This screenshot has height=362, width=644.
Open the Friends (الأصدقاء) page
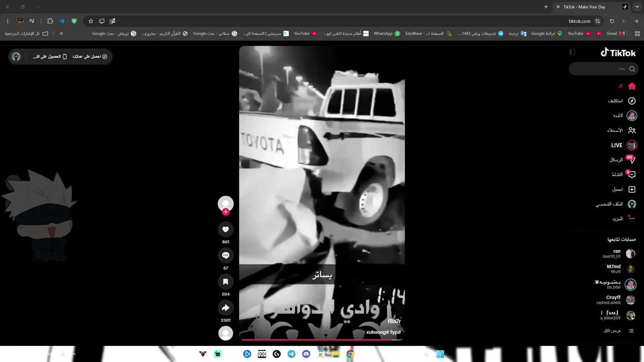[621, 130]
